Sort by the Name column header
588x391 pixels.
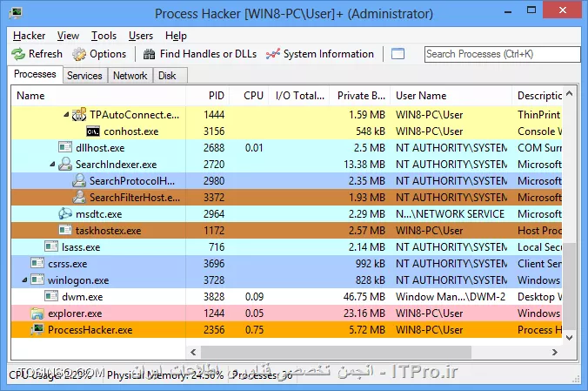click(x=98, y=96)
